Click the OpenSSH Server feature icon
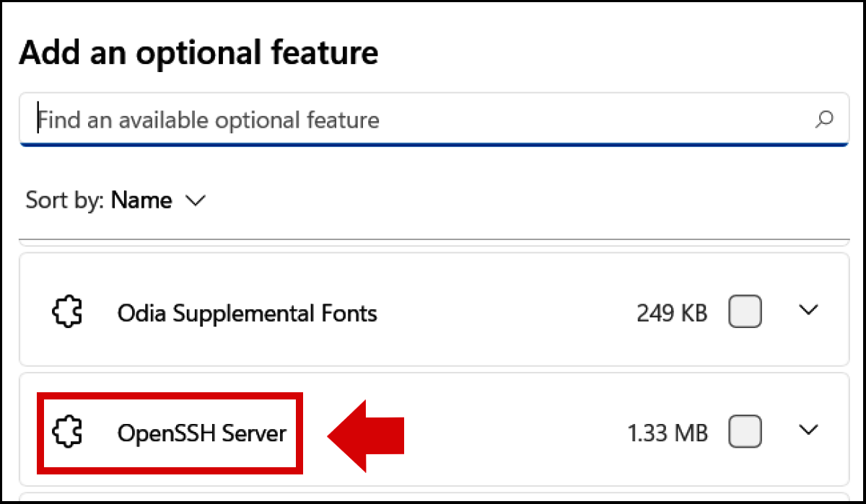866x504 pixels. pos(67,433)
